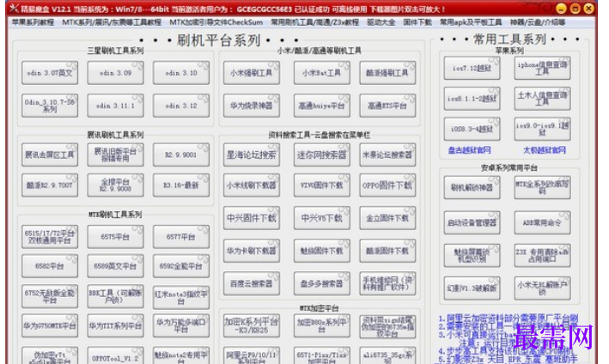Screen dimensions: 609x364
Task: Launch ios8.1.1-2越狱 jailbreak tool
Action: click(x=472, y=98)
